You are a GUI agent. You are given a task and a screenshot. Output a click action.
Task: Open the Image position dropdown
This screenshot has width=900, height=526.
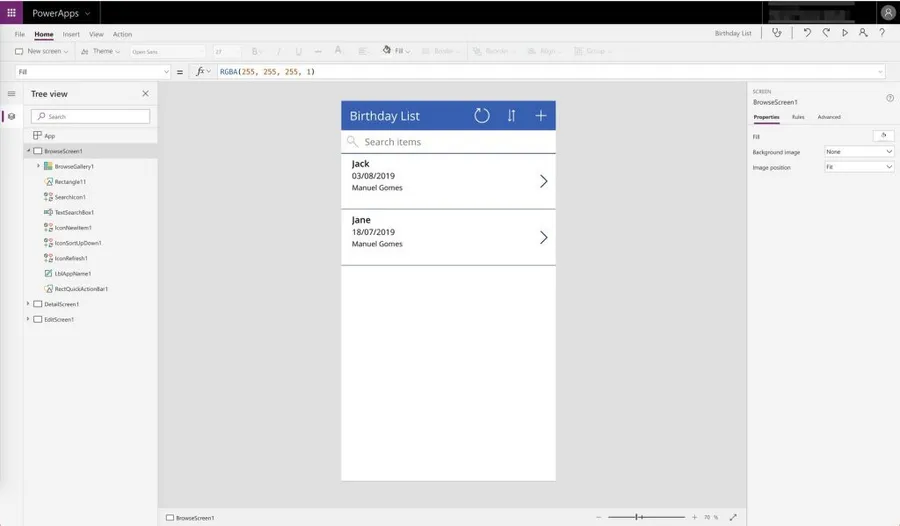click(859, 167)
